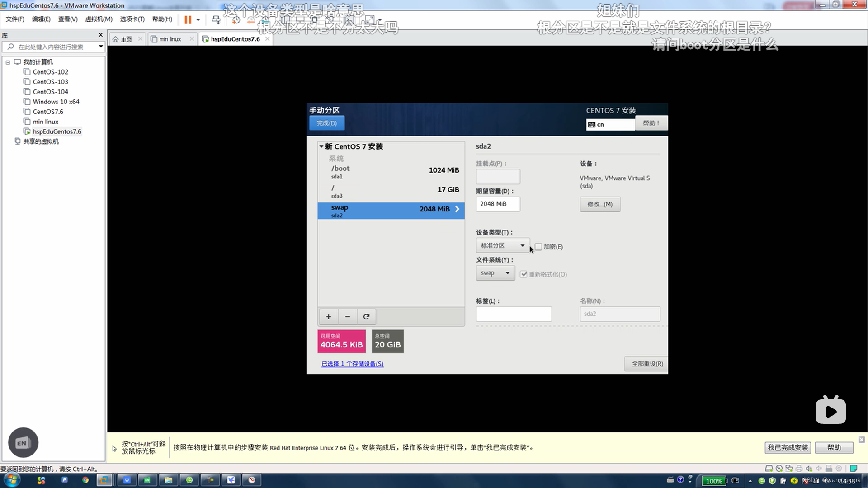
Task: Close the library panel with its X
Action: [x=101, y=35]
